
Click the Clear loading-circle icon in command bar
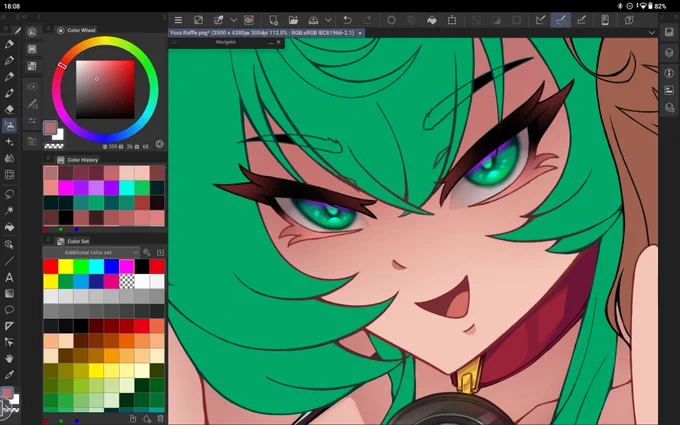tap(391, 20)
